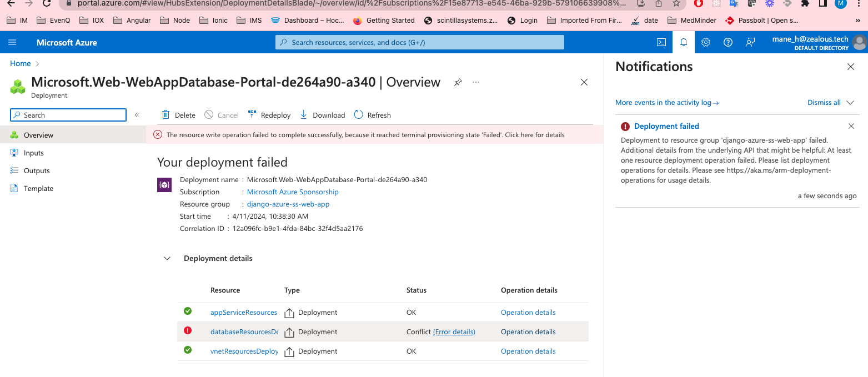Open the Chrome three-dot menu
868x377 pixels.
[x=859, y=3]
